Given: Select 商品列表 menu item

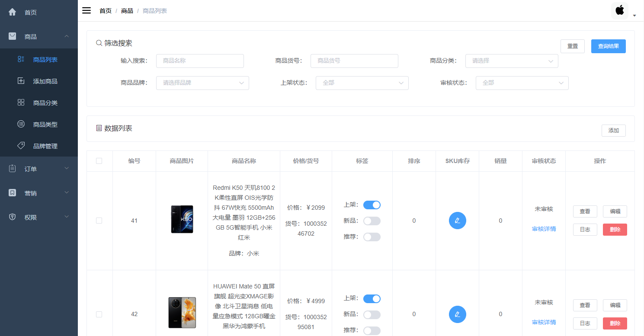Looking at the screenshot, I should [x=39, y=59].
